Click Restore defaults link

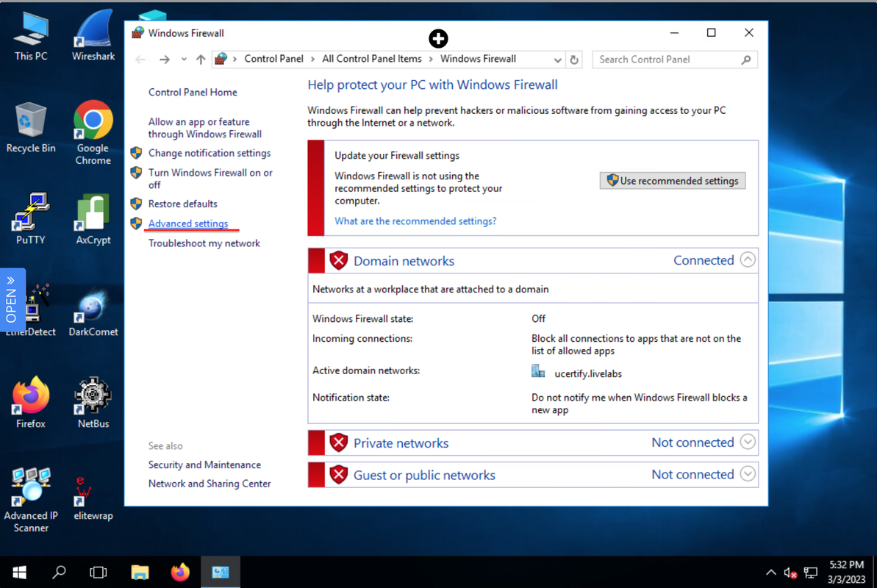182,204
